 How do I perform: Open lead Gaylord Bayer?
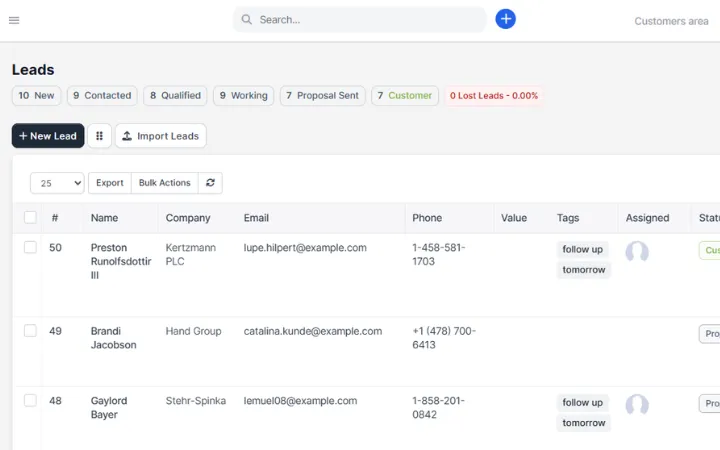pos(109,407)
